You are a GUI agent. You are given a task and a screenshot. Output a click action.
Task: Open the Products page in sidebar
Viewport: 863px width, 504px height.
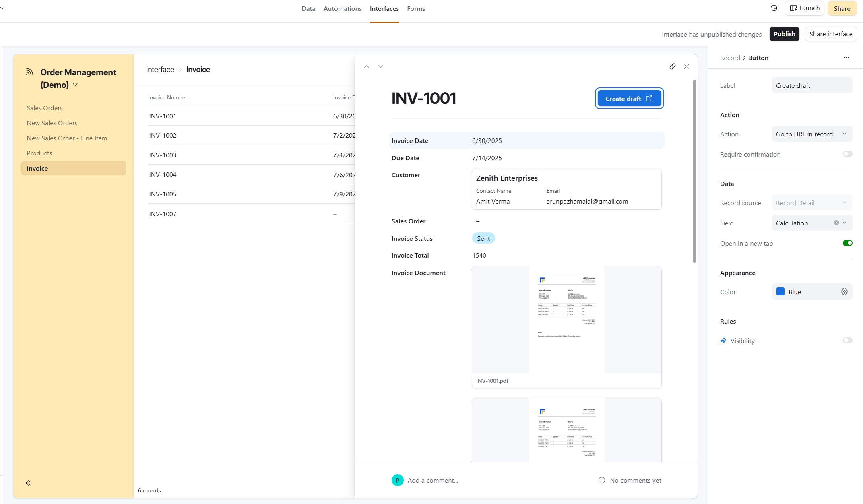click(39, 153)
